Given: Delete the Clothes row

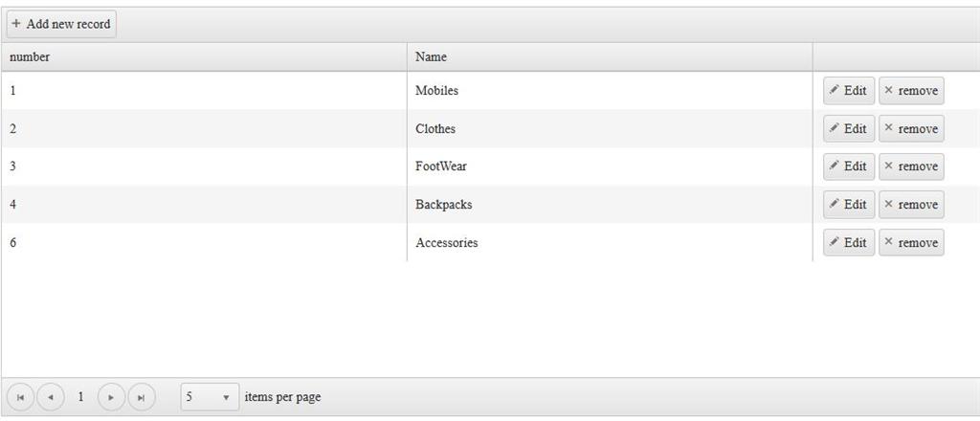Looking at the screenshot, I should coord(911,129).
